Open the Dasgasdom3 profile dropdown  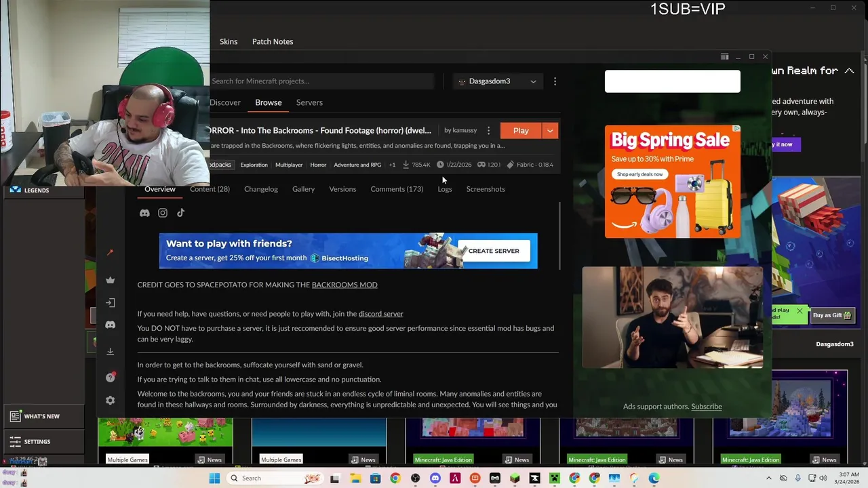click(497, 81)
